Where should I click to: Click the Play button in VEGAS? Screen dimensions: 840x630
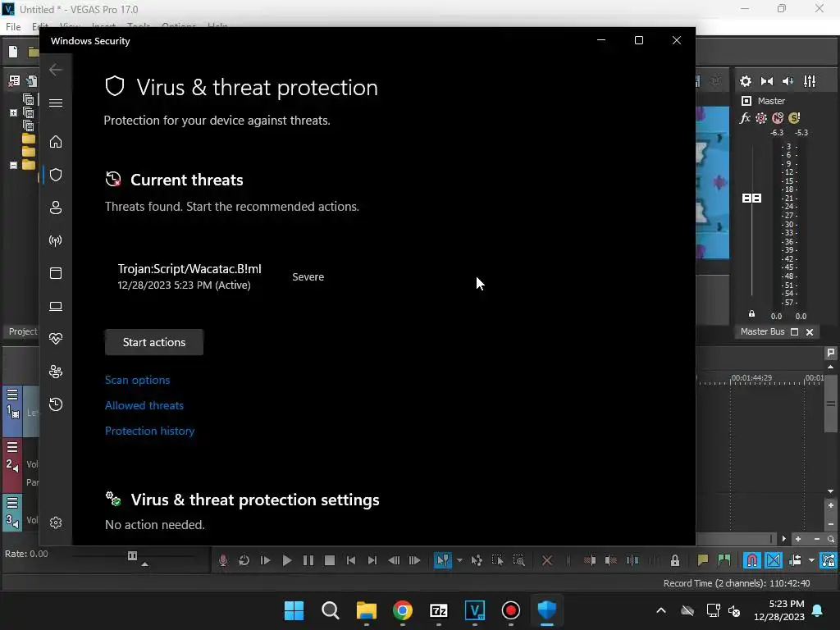pyautogui.click(x=286, y=560)
